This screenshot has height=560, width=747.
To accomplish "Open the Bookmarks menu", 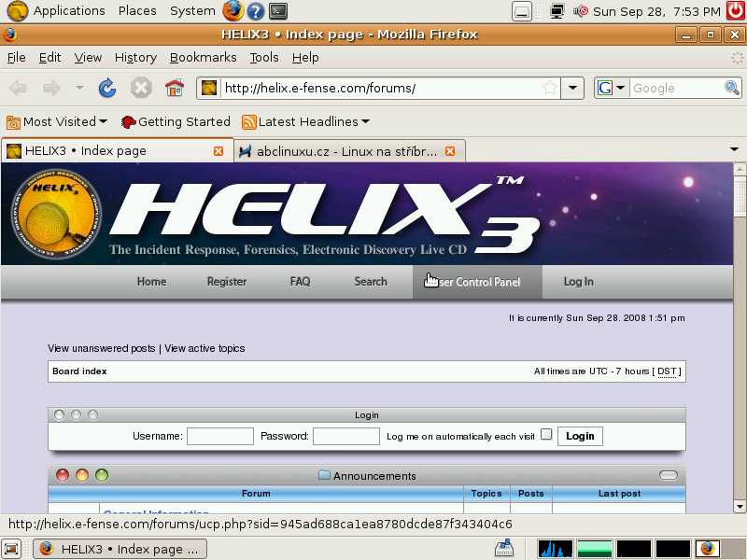I will [203, 58].
